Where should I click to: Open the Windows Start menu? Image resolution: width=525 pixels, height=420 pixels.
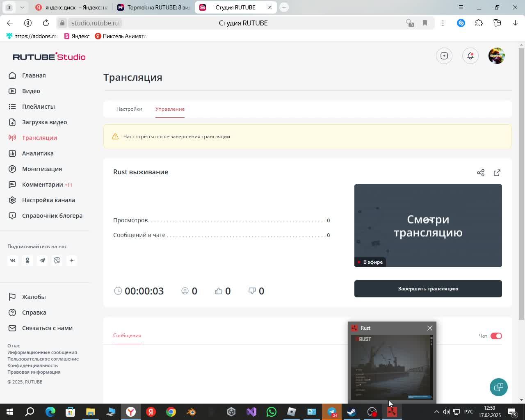[9, 412]
